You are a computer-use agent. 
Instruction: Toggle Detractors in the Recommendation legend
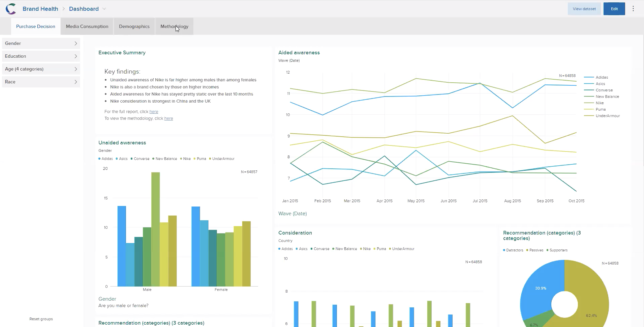click(513, 250)
